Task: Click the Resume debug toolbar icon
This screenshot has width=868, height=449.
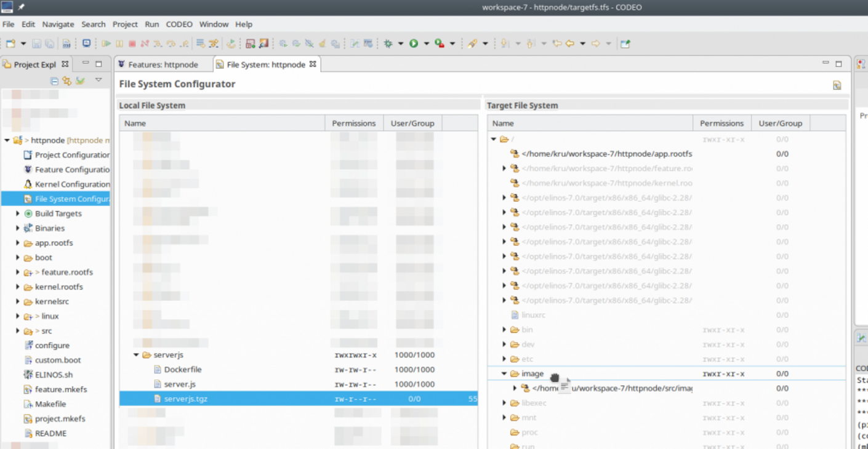Action: pos(107,43)
